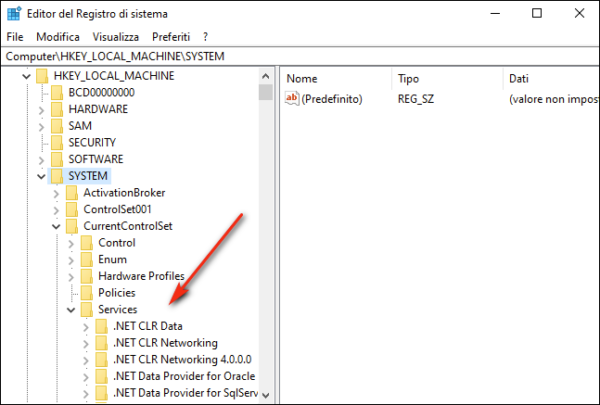Click the Control folder icon
The image size is (600, 405).
pos(87,243)
